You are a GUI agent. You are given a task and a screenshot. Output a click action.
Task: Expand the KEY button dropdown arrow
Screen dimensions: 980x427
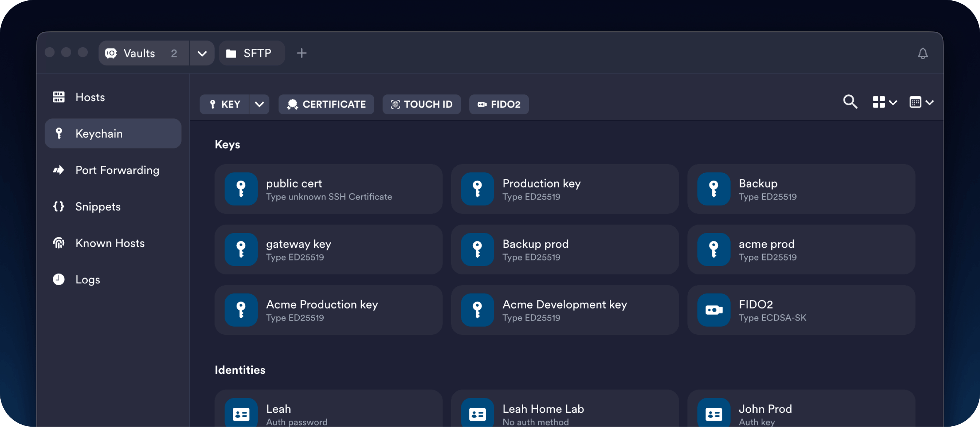(259, 104)
